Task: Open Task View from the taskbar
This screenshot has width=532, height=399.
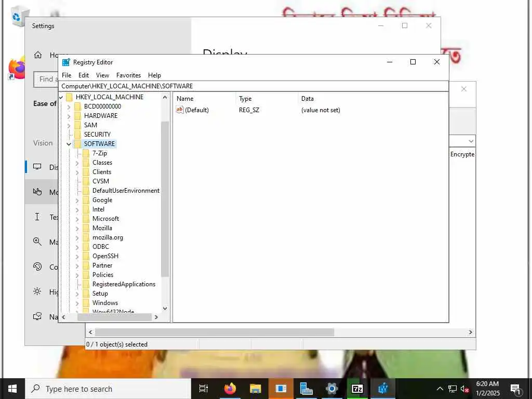Action: pyautogui.click(x=204, y=389)
